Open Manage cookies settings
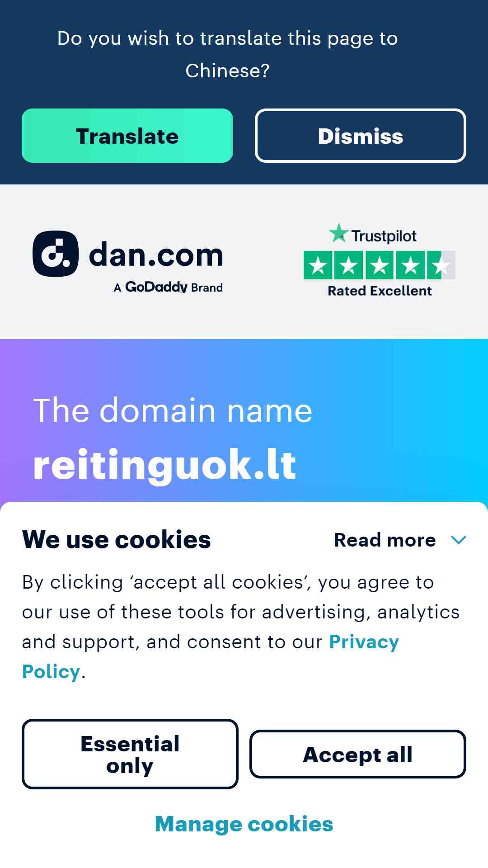The height and width of the screenshot is (868, 488). click(244, 824)
